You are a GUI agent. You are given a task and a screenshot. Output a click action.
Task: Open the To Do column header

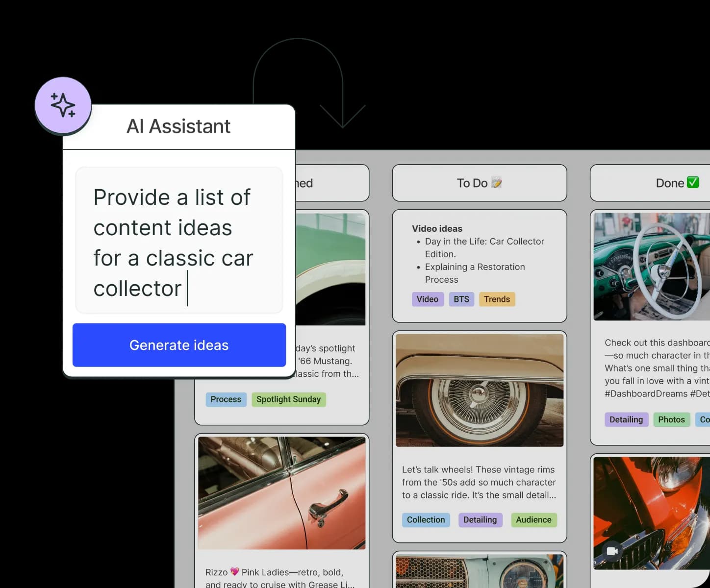(x=479, y=183)
